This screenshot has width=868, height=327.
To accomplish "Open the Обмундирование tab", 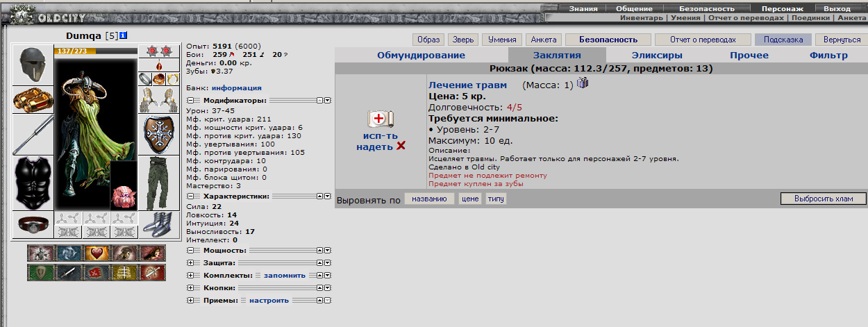I will (421, 56).
